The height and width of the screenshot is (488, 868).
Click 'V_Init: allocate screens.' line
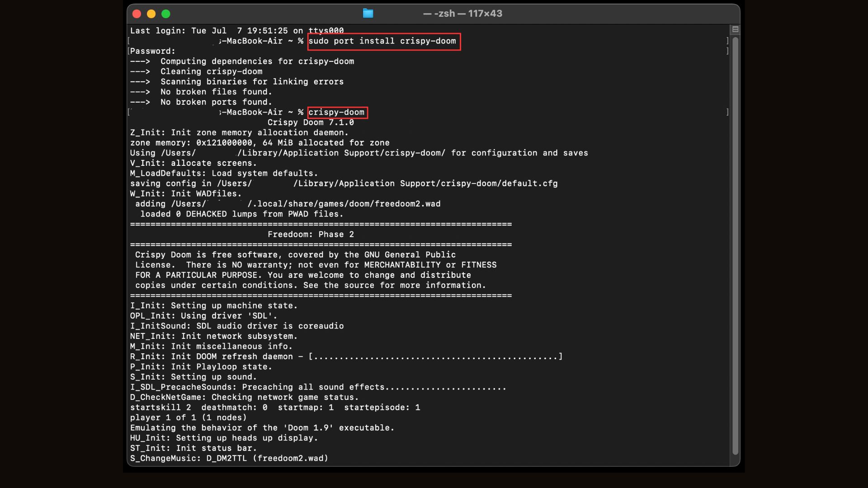tap(193, 163)
